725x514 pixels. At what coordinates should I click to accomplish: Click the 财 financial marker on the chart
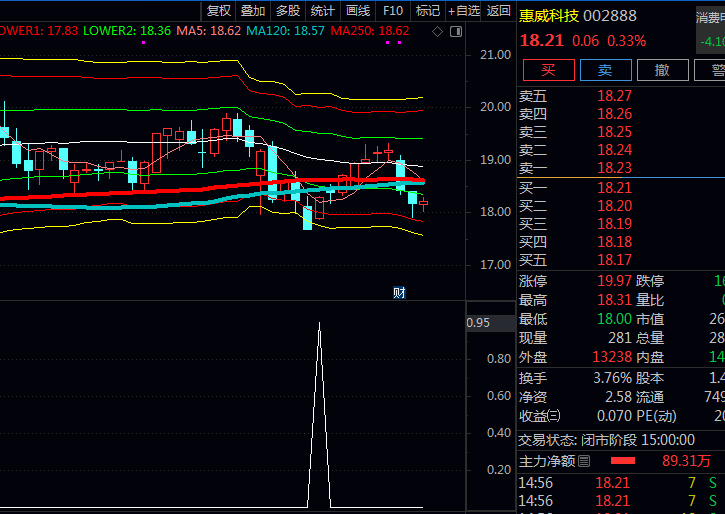point(399,292)
